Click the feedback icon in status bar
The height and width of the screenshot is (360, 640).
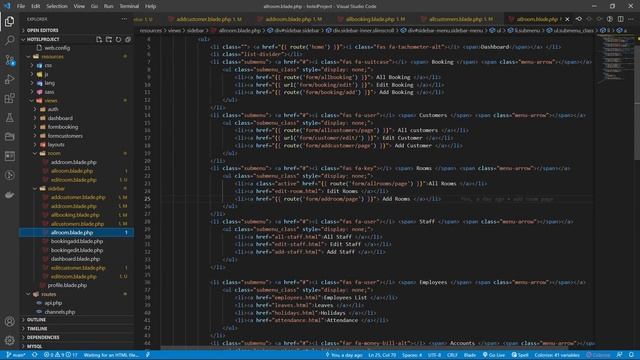click(x=619, y=355)
